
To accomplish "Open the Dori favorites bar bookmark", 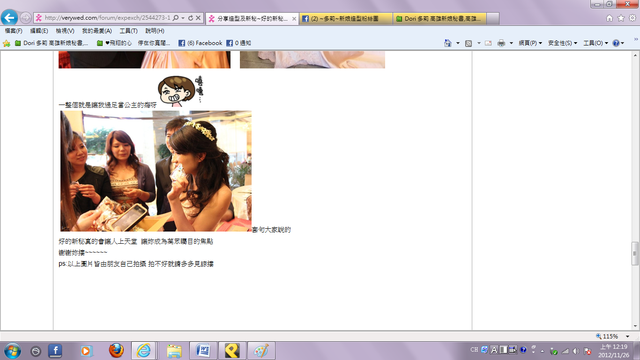I will point(51,43).
